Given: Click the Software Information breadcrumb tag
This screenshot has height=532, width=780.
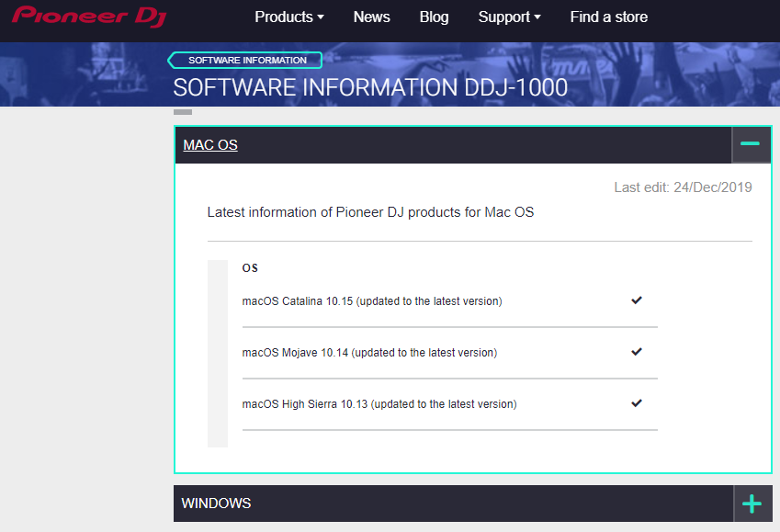Looking at the screenshot, I should (x=245, y=61).
